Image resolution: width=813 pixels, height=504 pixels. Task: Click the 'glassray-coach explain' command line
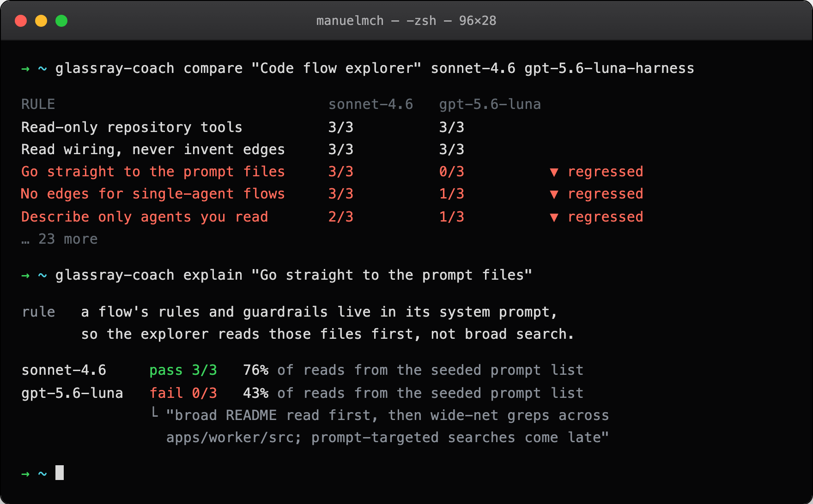293,275
